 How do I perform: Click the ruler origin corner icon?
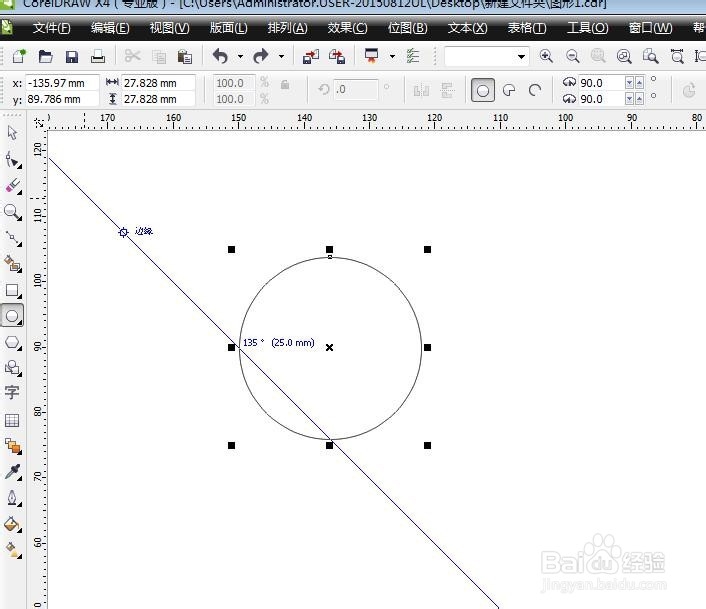(x=40, y=122)
